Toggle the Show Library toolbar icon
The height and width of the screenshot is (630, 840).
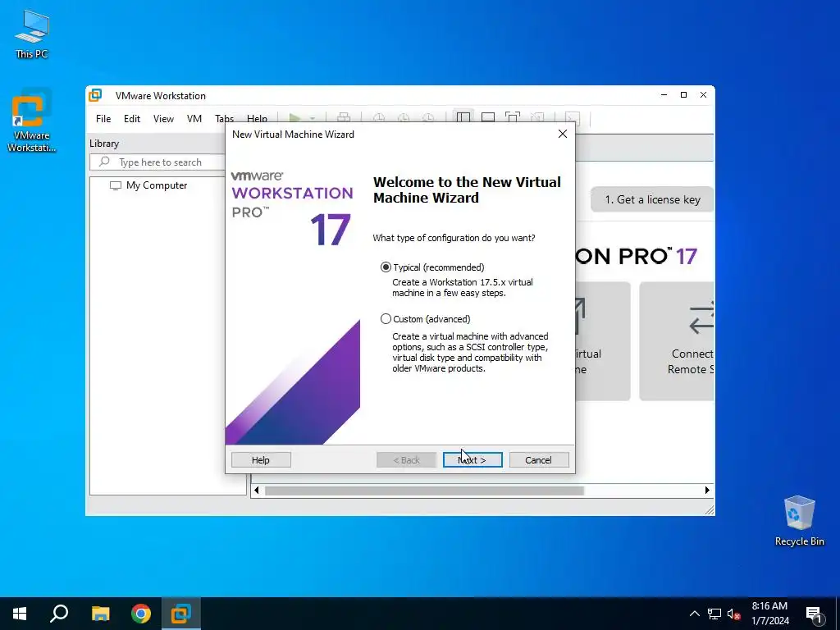tap(463, 118)
